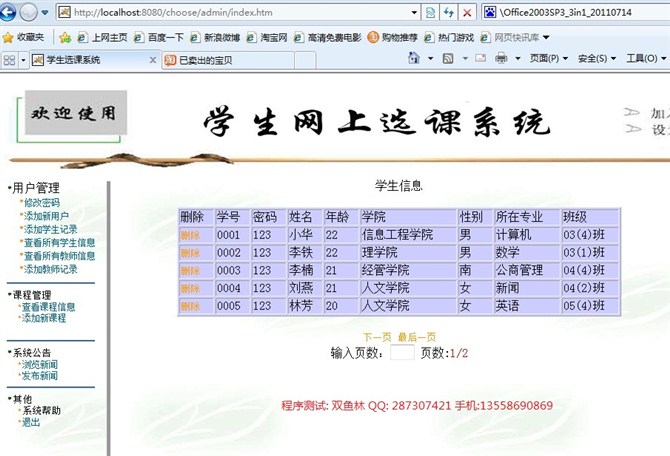Image resolution: width=670 pixels, height=456 pixels.
Task: Expand the Home button dropdown arrow
Action: point(430,58)
